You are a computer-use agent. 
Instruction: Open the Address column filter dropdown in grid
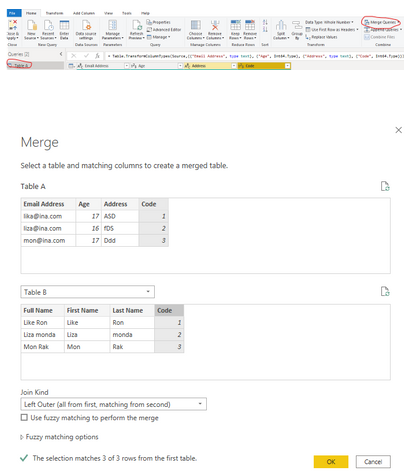point(234,66)
